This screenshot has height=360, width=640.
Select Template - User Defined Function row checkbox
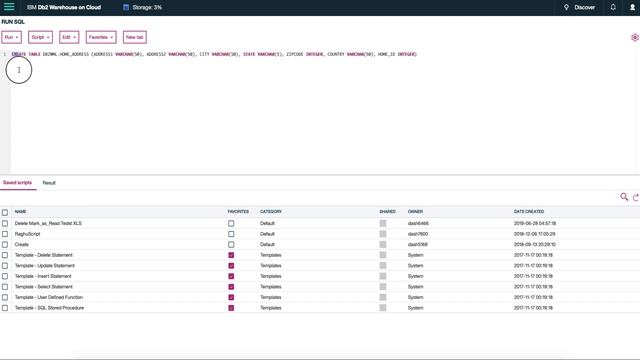point(5,297)
